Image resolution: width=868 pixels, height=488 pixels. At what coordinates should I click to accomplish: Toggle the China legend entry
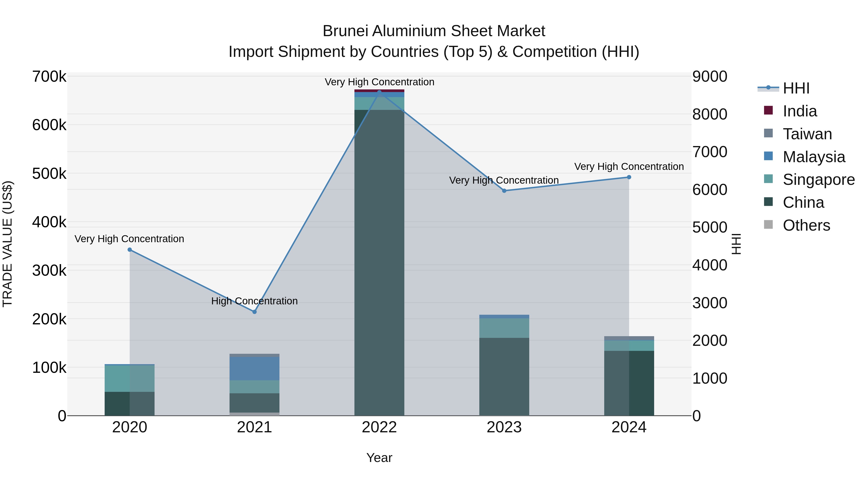[794, 202]
